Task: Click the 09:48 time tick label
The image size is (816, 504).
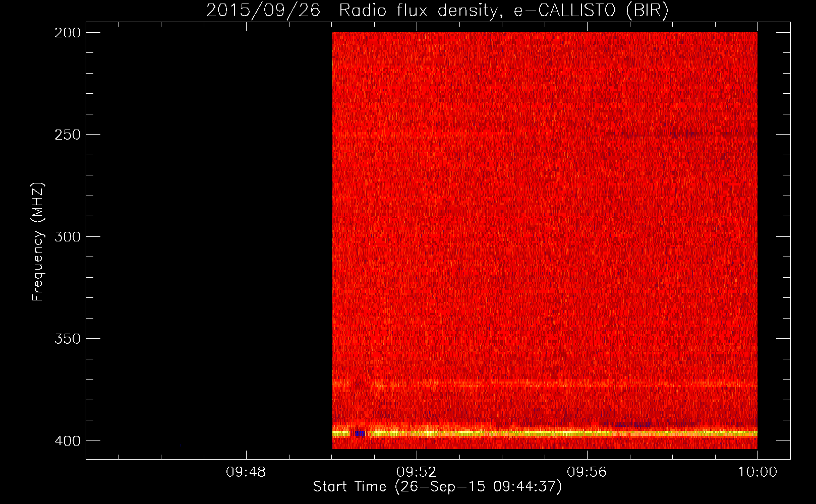Action: [x=246, y=472]
